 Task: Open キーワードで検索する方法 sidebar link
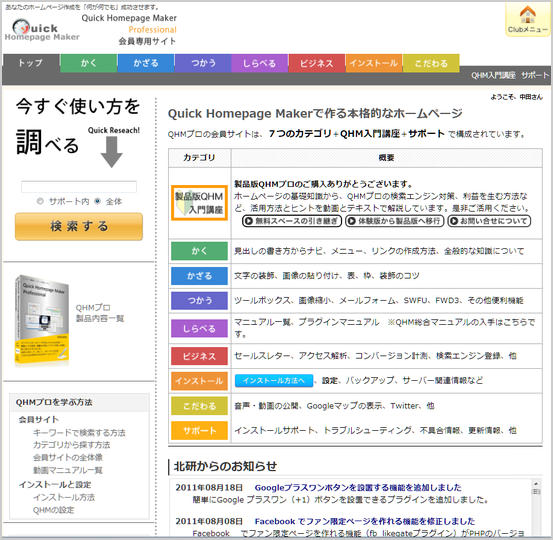tap(79, 433)
